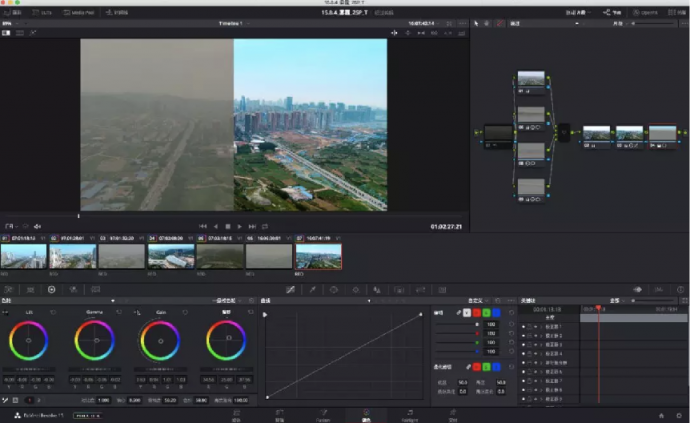This screenshot has width=690, height=423.
Task: Expand keyframe track 7 in the list
Action: 541,381
